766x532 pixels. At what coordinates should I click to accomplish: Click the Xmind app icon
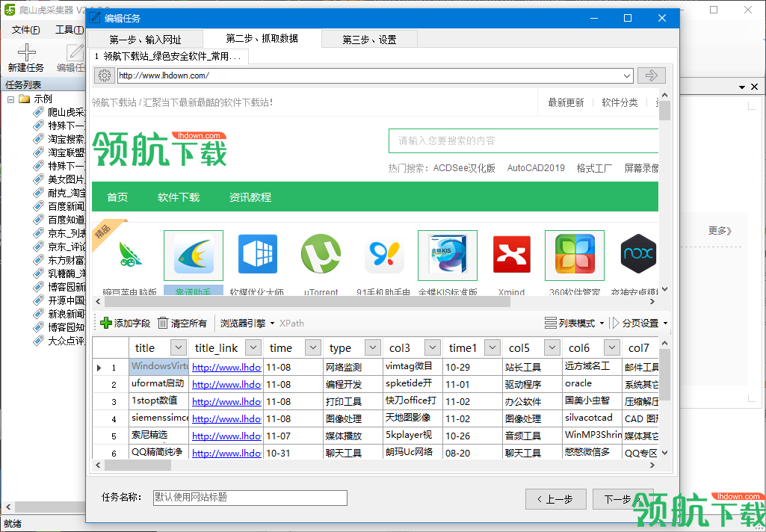[511, 254]
